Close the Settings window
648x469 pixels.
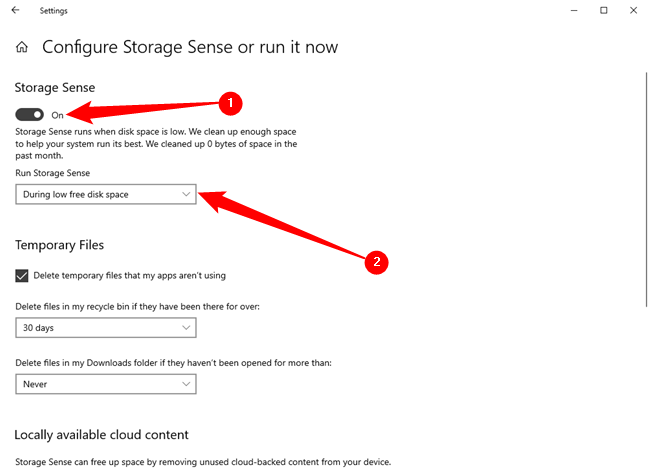pyautogui.click(x=633, y=11)
